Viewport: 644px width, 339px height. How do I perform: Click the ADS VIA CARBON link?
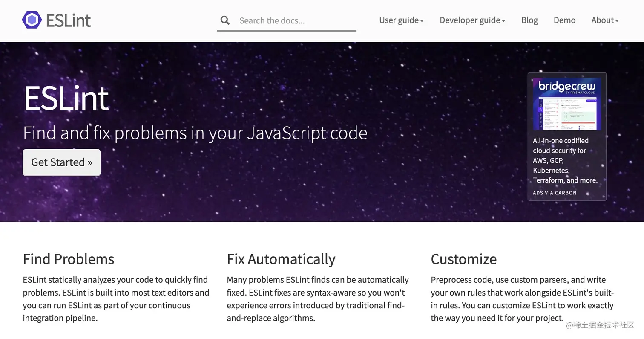coord(554,193)
